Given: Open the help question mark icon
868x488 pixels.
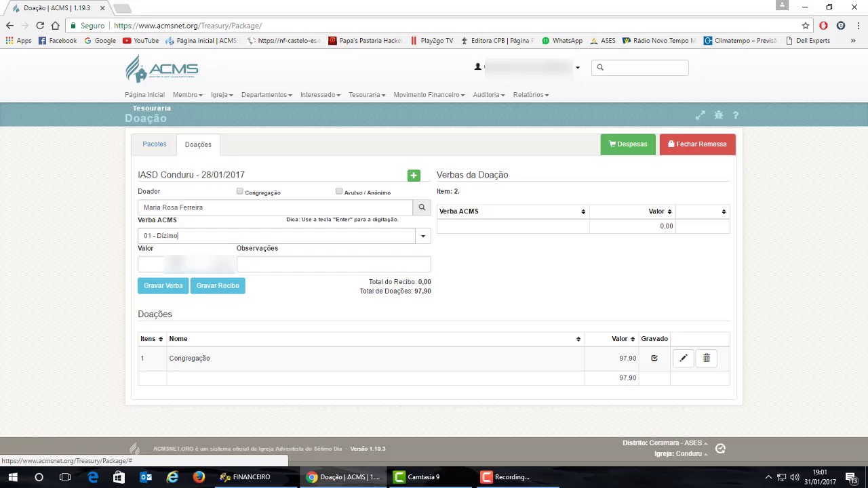Looking at the screenshot, I should (736, 115).
